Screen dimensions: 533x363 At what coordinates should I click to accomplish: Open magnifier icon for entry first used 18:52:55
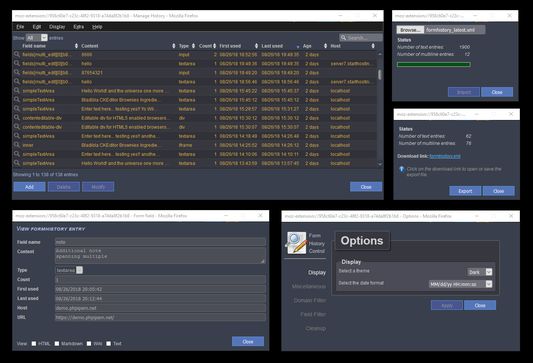pyautogui.click(x=17, y=54)
